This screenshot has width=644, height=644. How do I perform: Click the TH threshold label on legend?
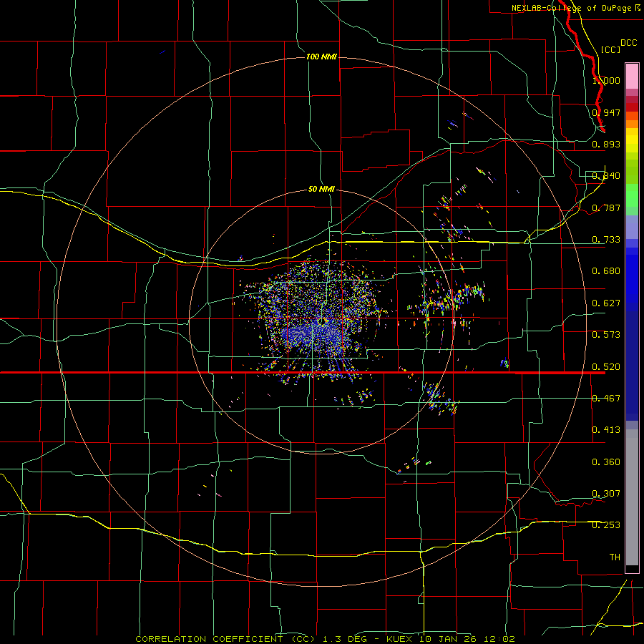click(x=615, y=557)
